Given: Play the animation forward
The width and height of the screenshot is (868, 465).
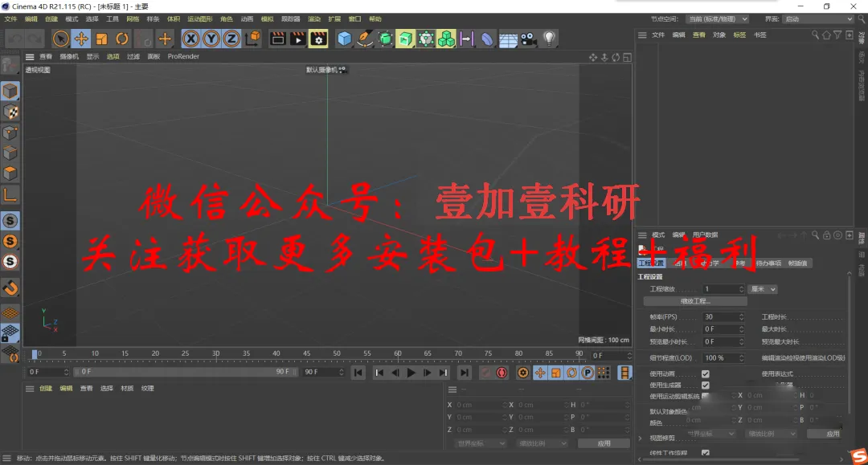Looking at the screenshot, I should (411, 373).
